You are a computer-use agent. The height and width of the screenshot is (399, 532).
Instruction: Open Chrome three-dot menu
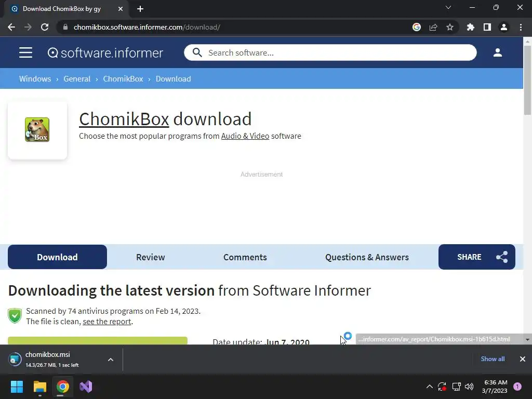tap(521, 27)
